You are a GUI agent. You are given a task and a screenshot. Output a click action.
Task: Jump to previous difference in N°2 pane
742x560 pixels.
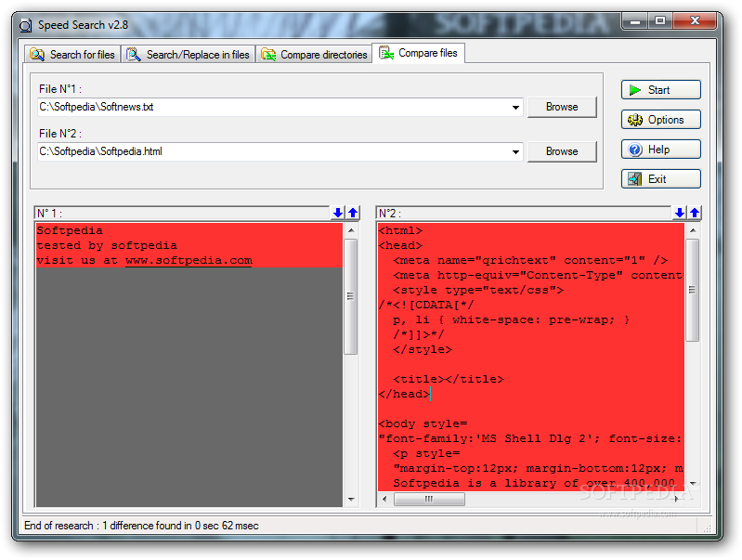pos(695,213)
